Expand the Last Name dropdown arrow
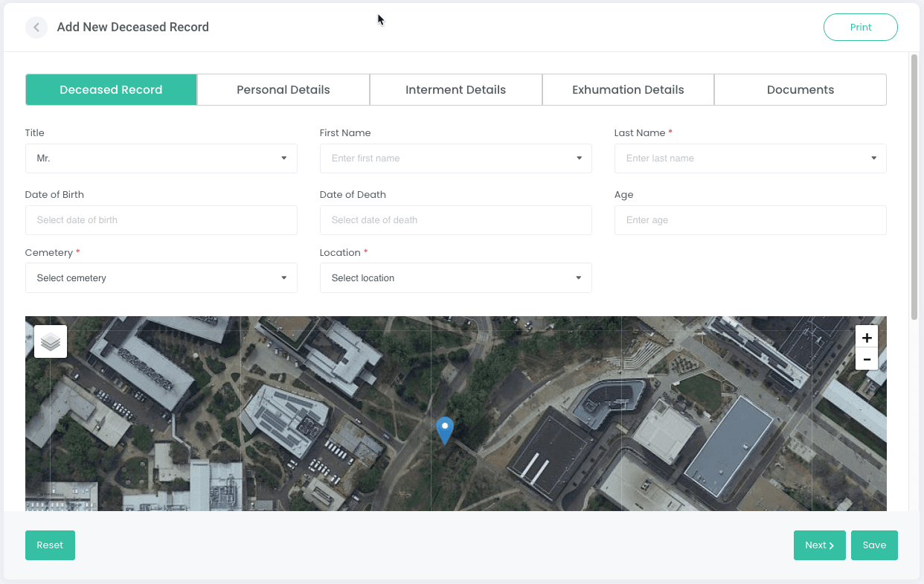The height and width of the screenshot is (584, 924). [x=873, y=158]
